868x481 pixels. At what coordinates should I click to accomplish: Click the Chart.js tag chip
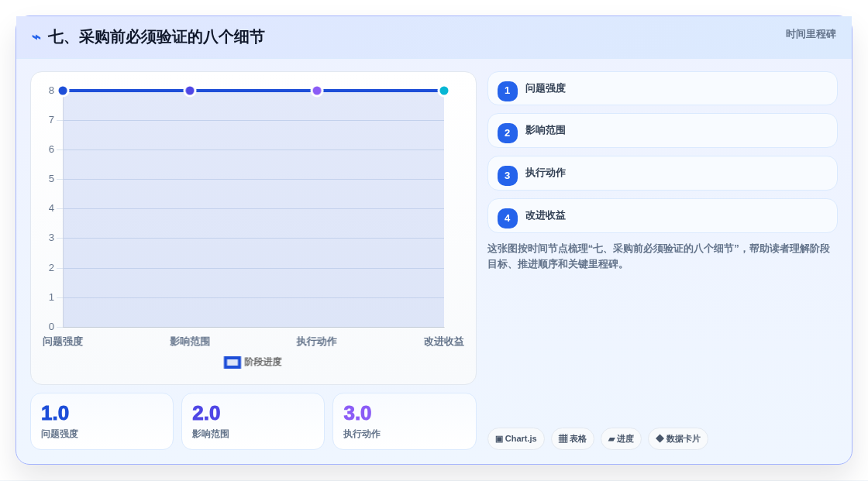(x=516, y=439)
